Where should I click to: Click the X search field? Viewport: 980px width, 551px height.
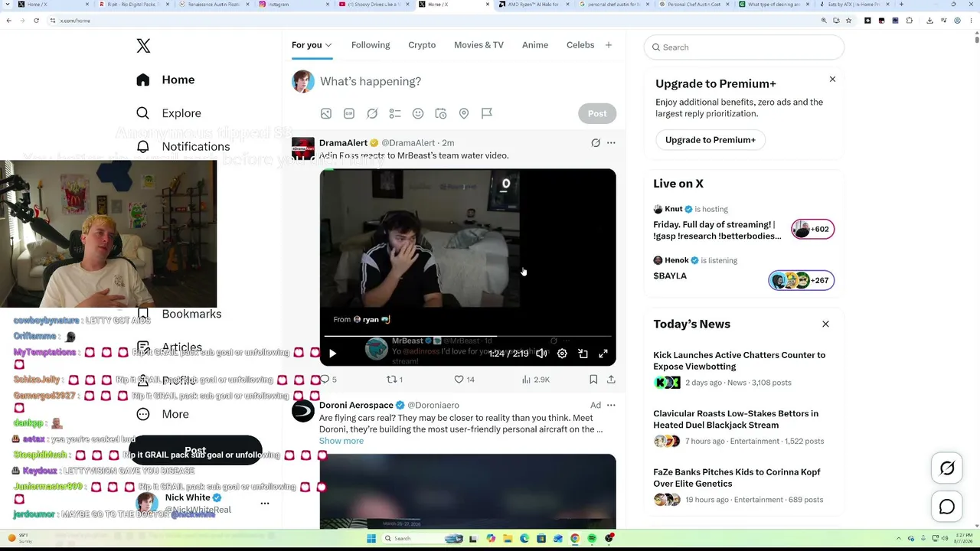pos(744,47)
